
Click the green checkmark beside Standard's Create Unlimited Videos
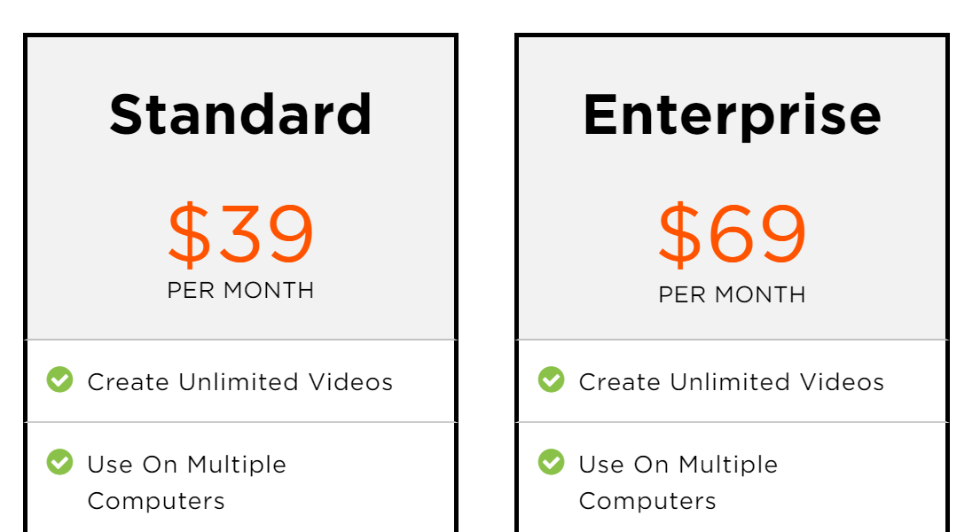coord(59,380)
